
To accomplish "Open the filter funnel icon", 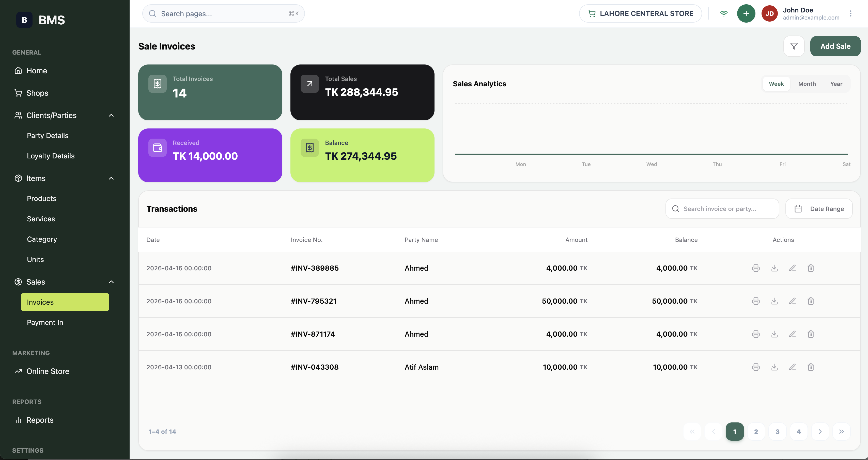I will click(794, 46).
